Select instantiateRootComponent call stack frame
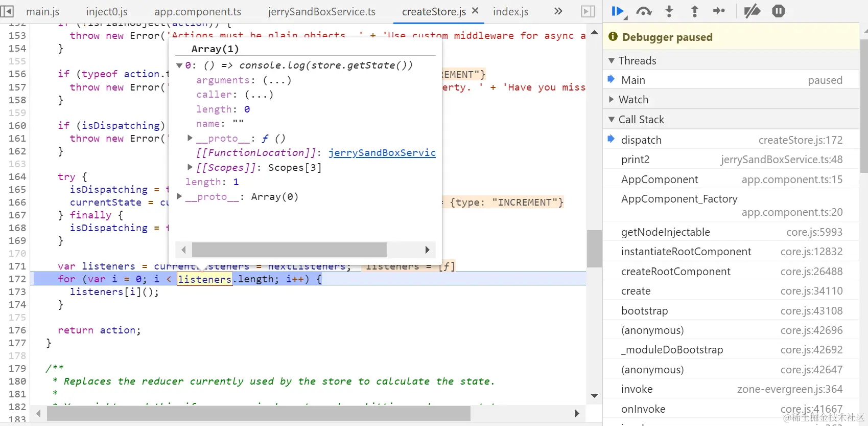868x426 pixels. 731,252
